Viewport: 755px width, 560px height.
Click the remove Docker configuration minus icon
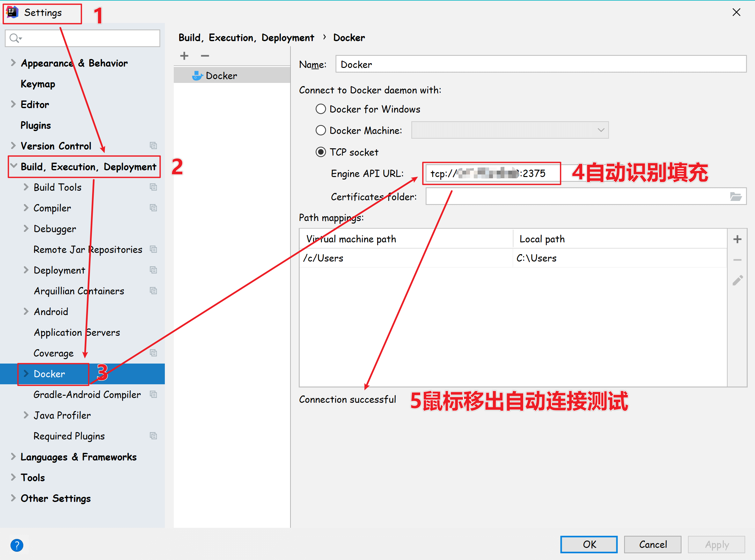205,56
